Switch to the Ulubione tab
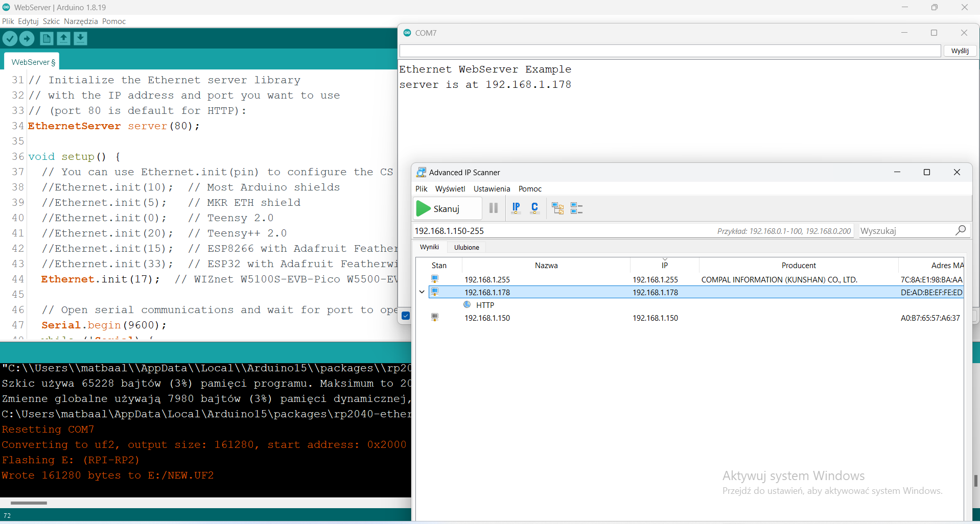The height and width of the screenshot is (524, 980). 466,247
